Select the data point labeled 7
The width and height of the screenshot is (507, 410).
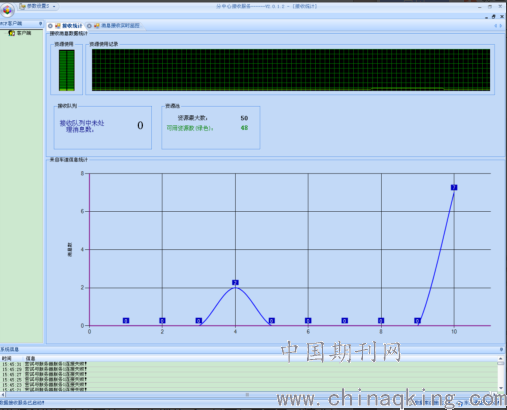(454, 187)
